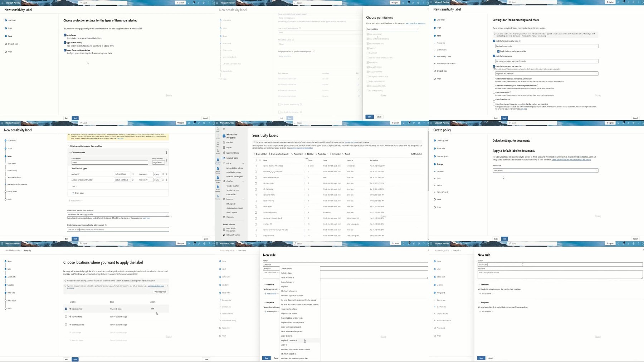This screenshot has height=362, width=644.
Task: Open Learn icon in Purview left rail
Action: point(218,144)
